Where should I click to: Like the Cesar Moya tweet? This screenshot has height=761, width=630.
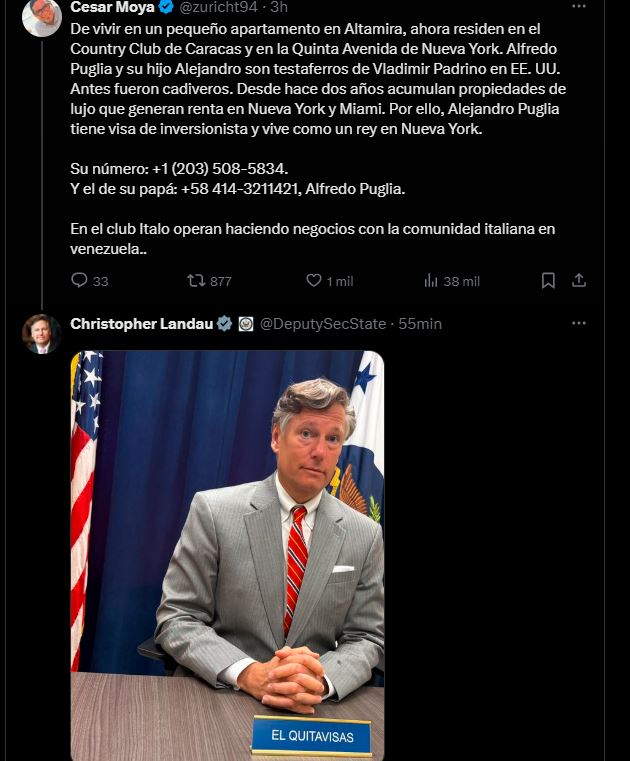coord(314,281)
